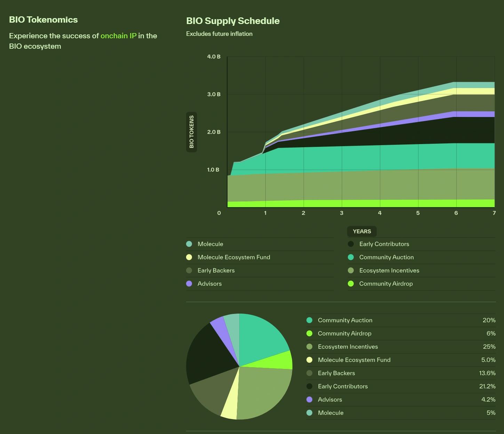The image size is (504, 434).
Task: Click the 20% Community Auction value
Action: click(x=489, y=320)
